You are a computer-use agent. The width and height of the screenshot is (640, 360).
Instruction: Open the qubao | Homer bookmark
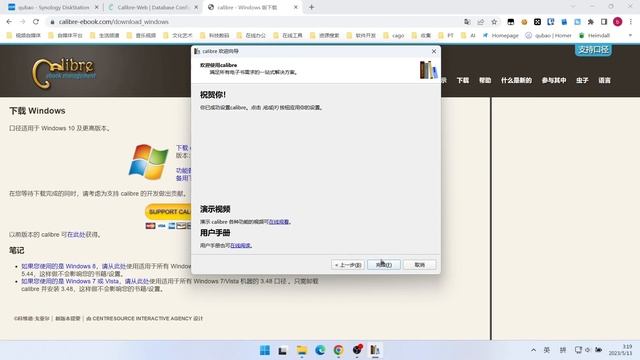(x=548, y=36)
